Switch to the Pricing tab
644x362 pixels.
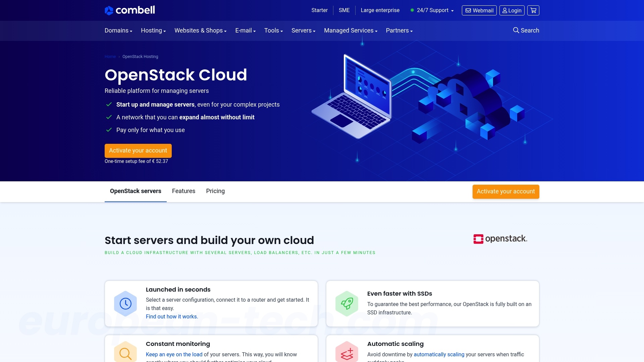click(215, 191)
